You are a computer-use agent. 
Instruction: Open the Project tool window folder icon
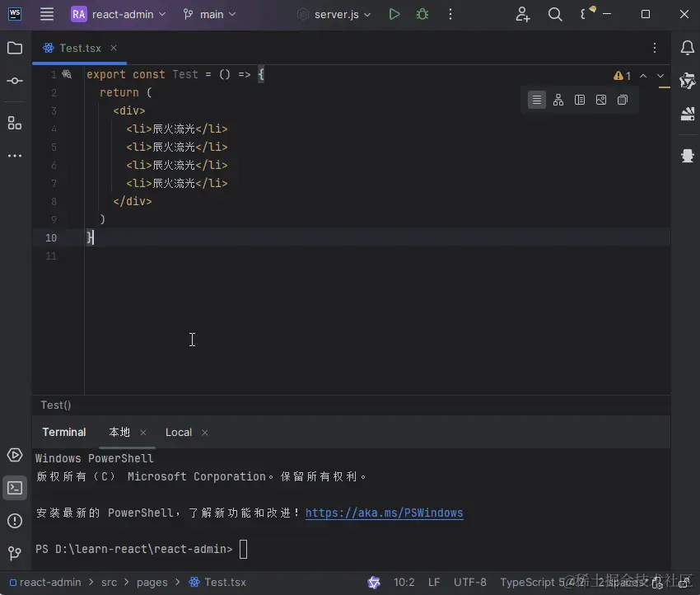(15, 48)
